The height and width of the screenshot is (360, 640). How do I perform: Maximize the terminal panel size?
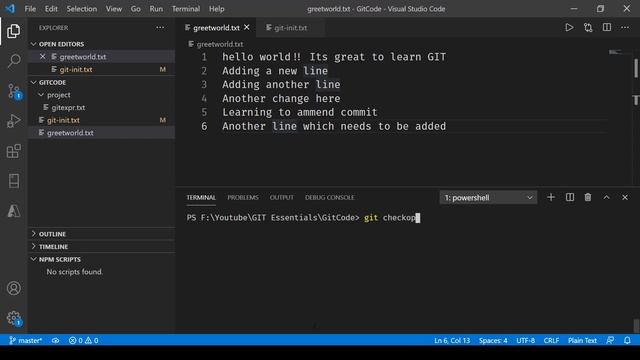coord(607,198)
